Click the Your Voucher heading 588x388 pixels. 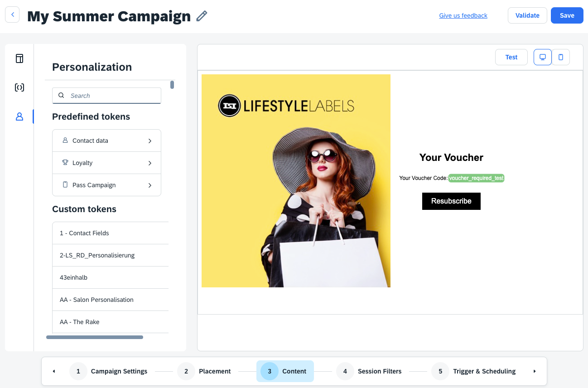pos(451,157)
